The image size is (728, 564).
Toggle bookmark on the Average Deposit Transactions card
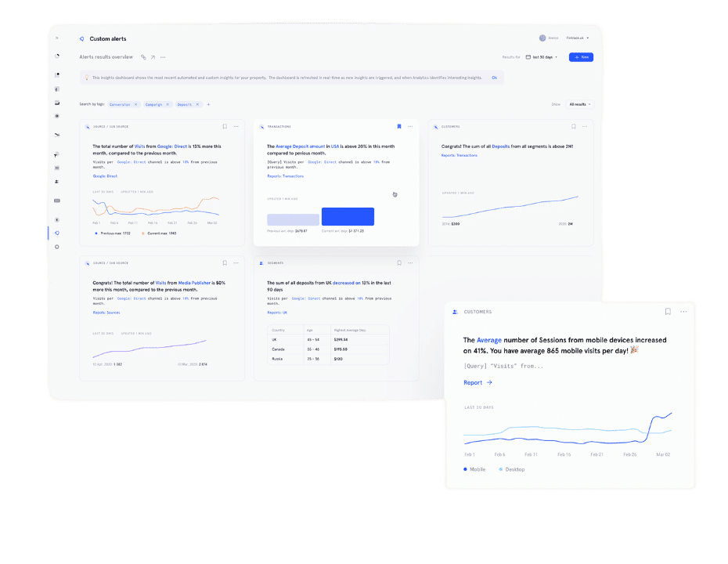[x=398, y=126]
